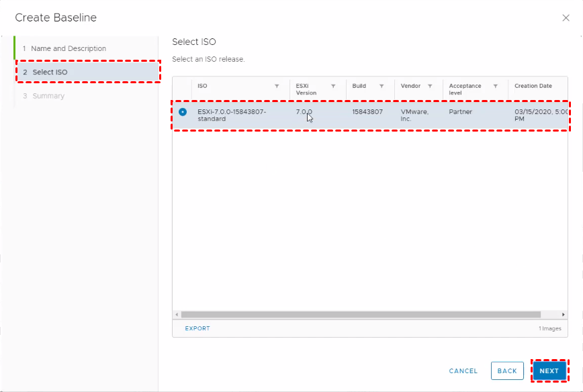
Task: Sort by the ESXi Version header
Action: pyautogui.click(x=306, y=89)
